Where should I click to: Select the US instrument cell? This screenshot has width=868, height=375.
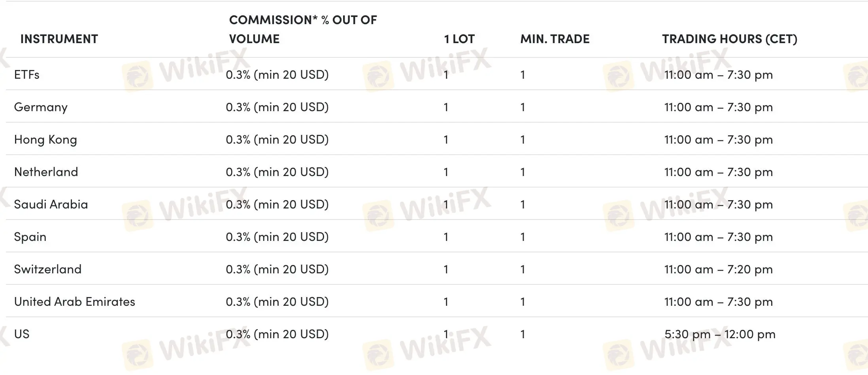pyautogui.click(x=22, y=334)
